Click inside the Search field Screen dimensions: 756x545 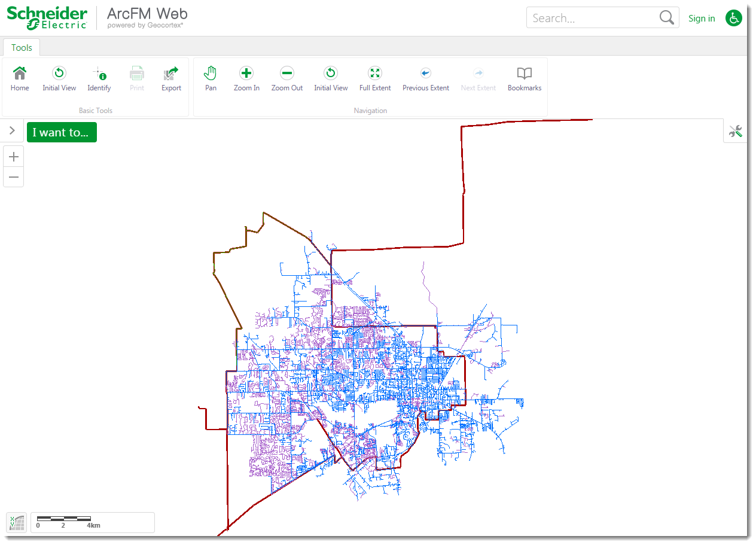click(592, 17)
